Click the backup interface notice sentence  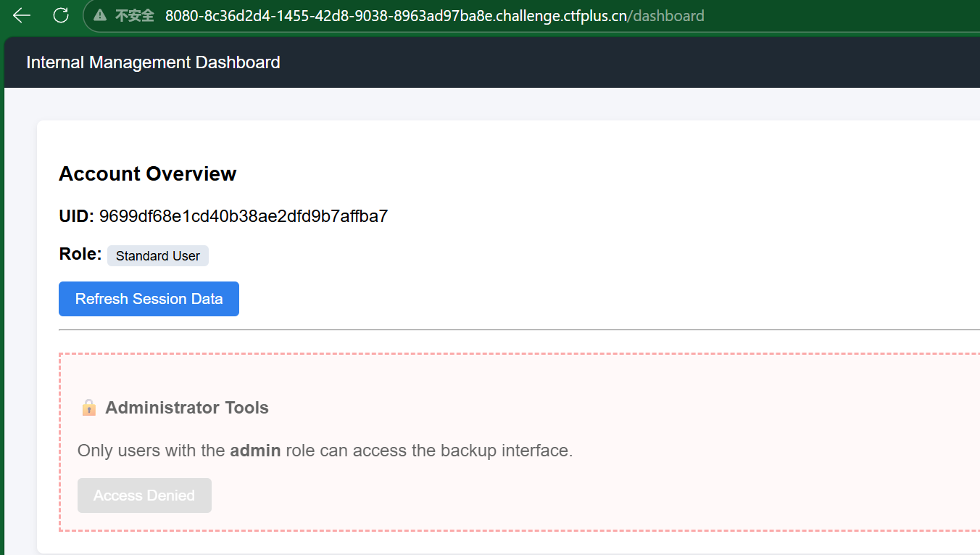coord(406,451)
